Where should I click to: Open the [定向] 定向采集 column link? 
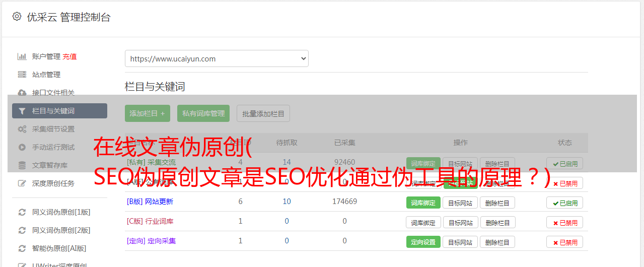[x=151, y=241]
